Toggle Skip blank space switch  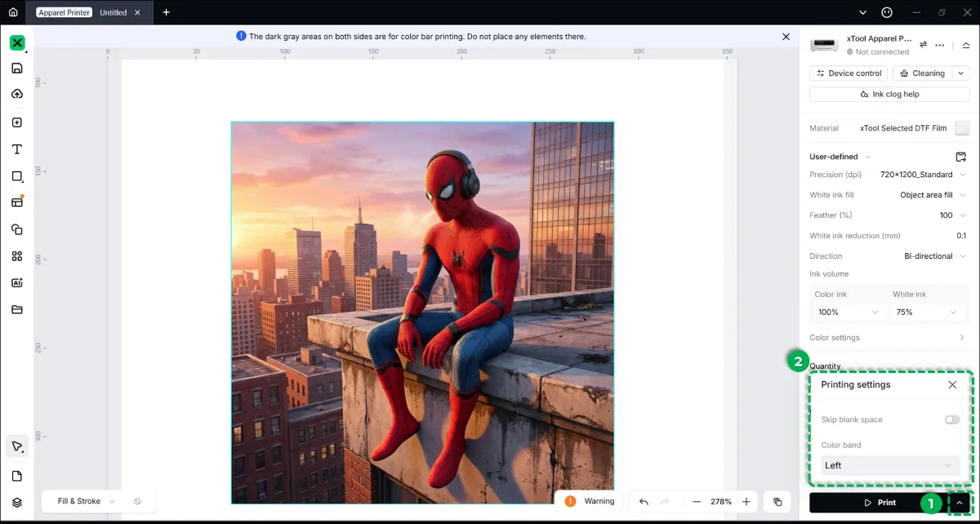pos(951,420)
